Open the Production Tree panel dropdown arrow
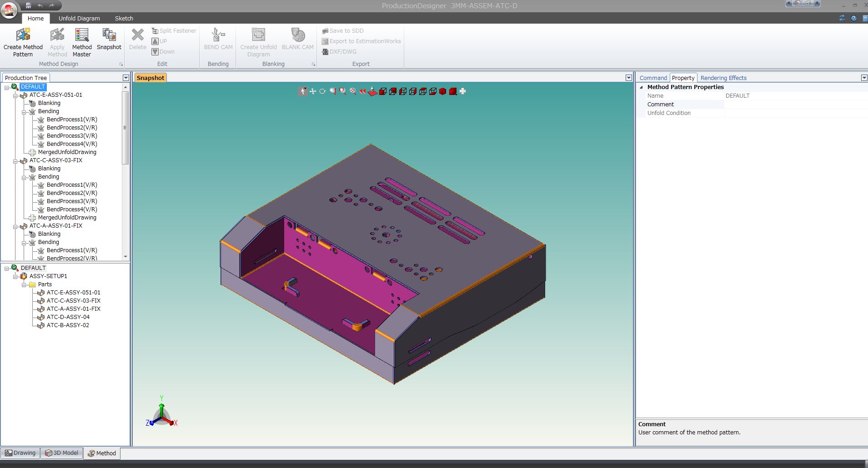The width and height of the screenshot is (868, 468). pos(126,78)
